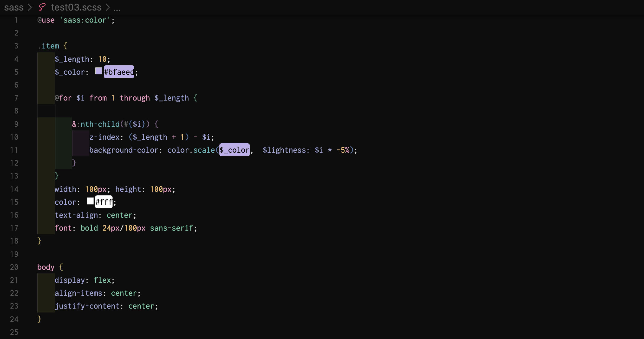Click the $lightness parameter name
The image size is (644, 339).
284,150
